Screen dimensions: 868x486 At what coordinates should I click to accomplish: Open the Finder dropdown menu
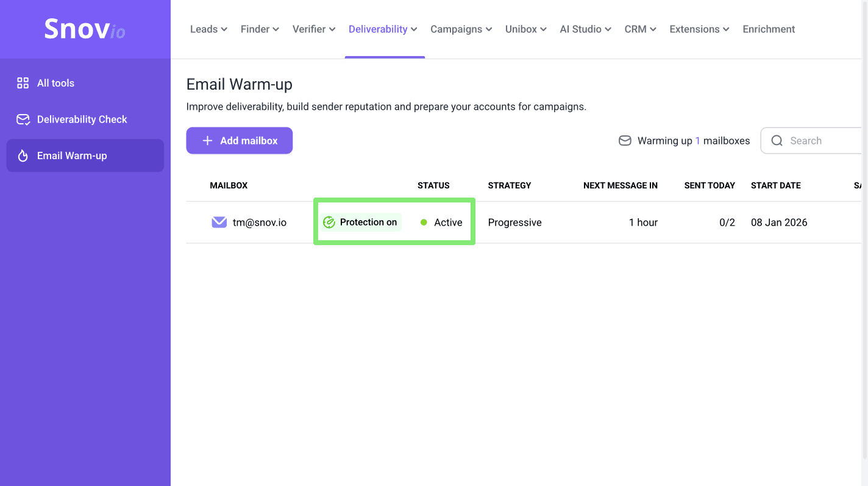click(x=260, y=29)
